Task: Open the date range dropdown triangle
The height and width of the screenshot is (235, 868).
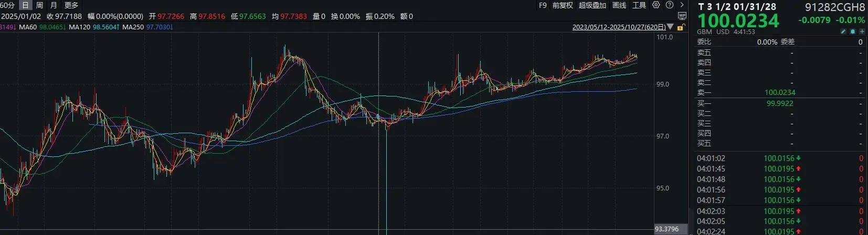Action: (670, 27)
